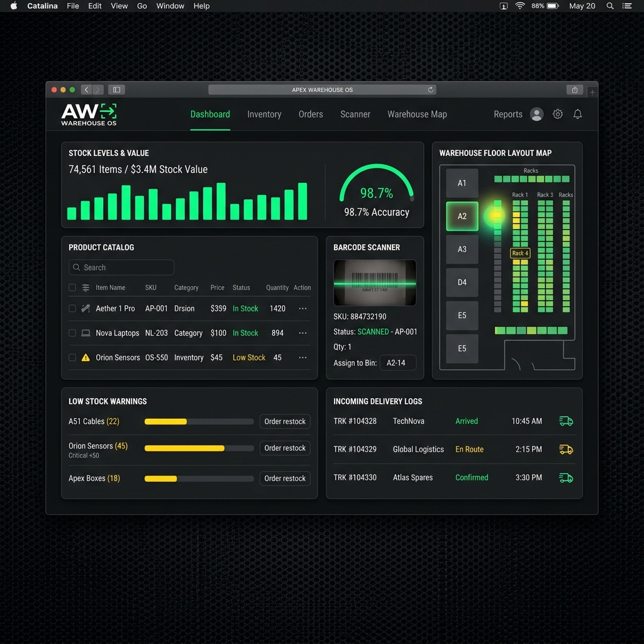Click the Apex Boxes stock level bar
The image size is (644, 644).
(199, 479)
